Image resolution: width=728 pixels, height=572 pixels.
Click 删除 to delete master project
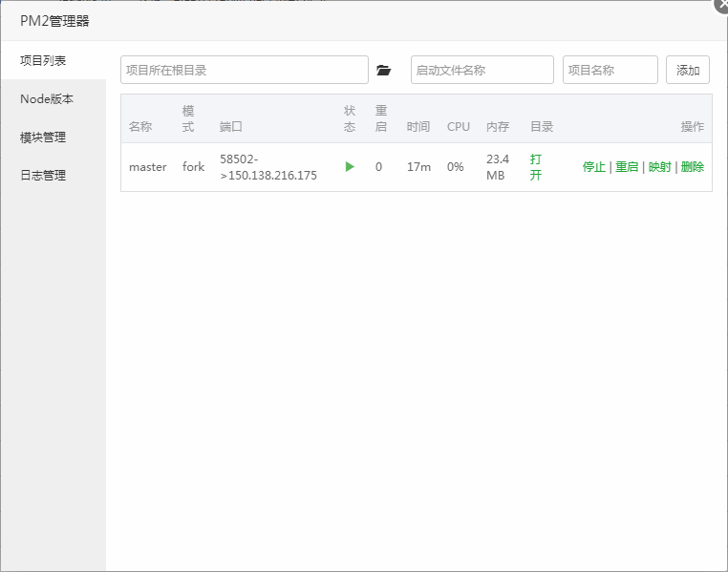coord(693,167)
